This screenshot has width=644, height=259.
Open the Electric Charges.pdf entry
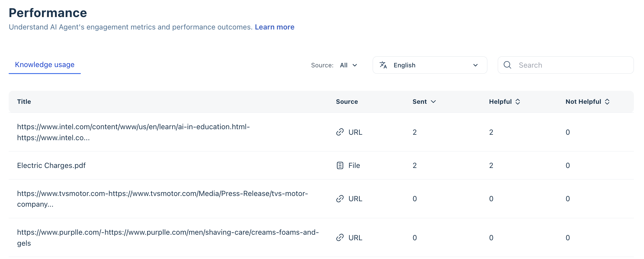coord(51,166)
